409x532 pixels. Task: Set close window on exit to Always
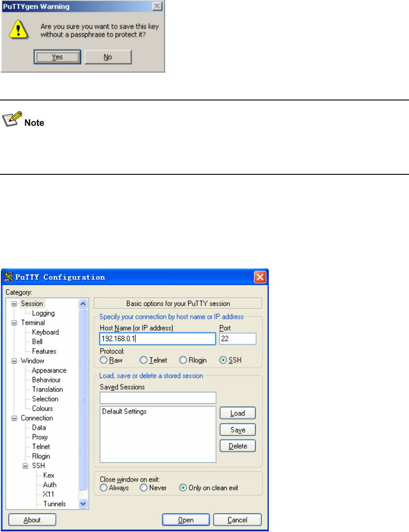[115, 488]
